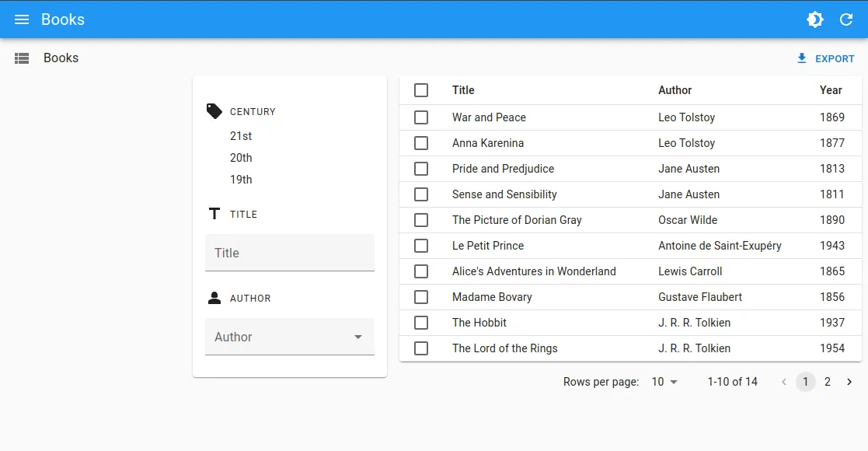Check the checkbox for War and Peace
The image size is (868, 451).
[421, 117]
